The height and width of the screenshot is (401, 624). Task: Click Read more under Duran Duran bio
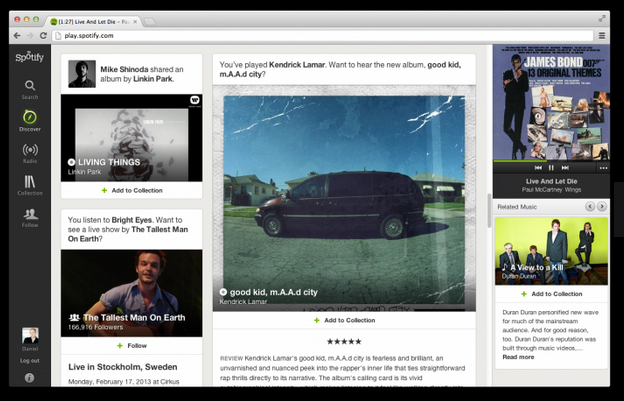point(518,357)
